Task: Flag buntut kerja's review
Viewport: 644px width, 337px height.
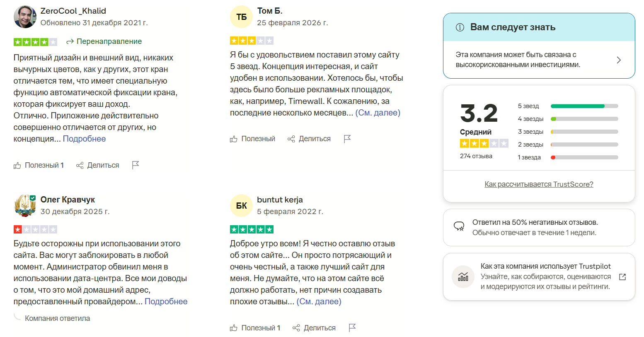Action: pyautogui.click(x=353, y=328)
